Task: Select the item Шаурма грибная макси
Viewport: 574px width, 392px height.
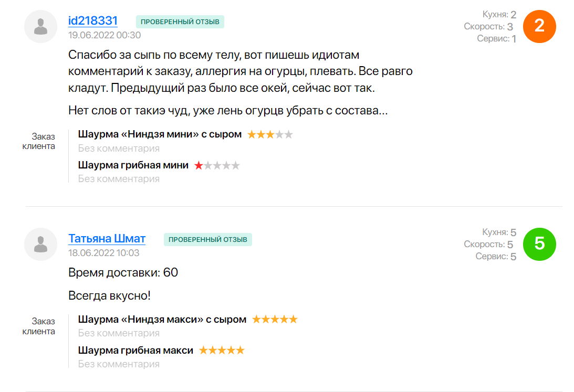Action: coord(135,350)
